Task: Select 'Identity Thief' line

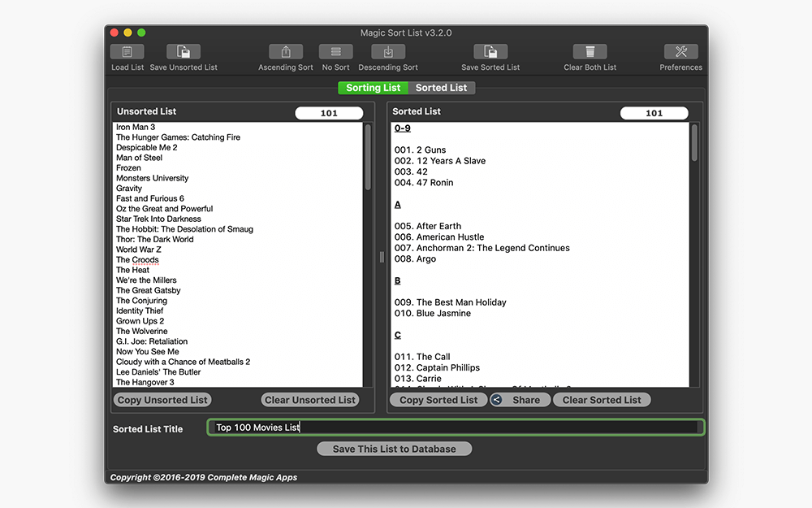Action: pyautogui.click(x=140, y=310)
